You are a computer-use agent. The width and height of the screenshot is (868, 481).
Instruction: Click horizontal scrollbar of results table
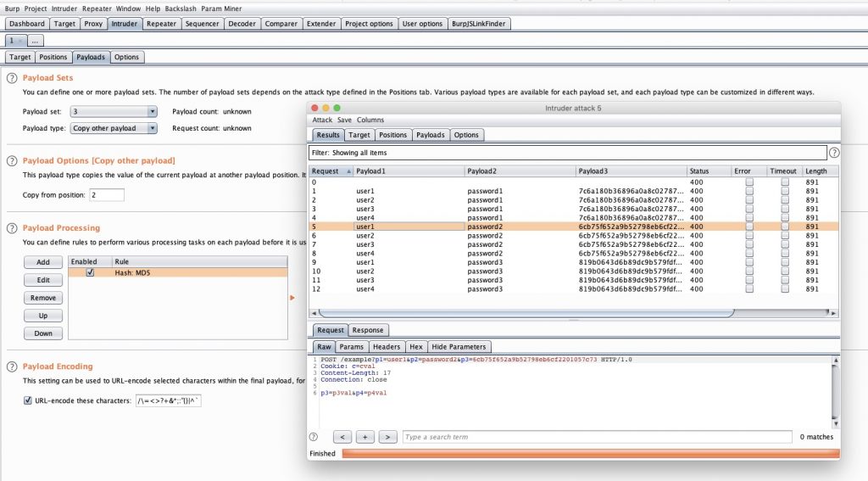pos(526,313)
